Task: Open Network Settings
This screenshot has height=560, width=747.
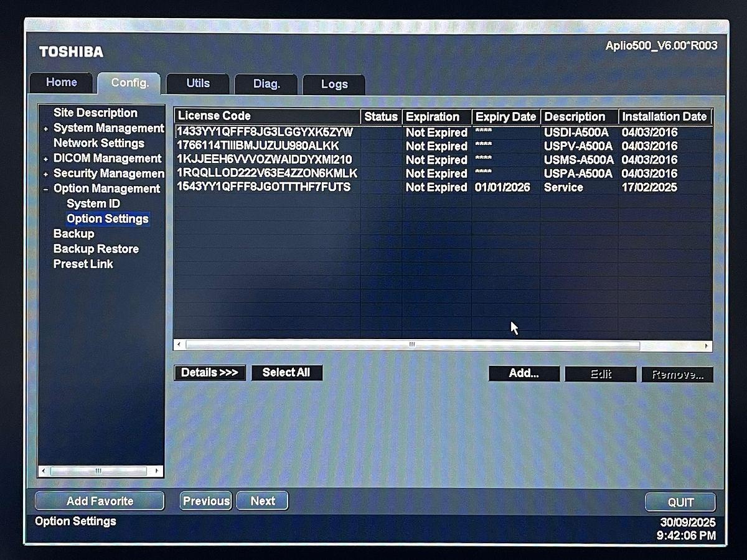Action: click(x=99, y=143)
